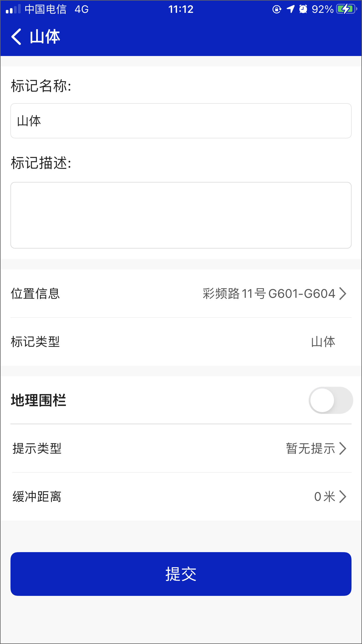The height and width of the screenshot is (644, 362).
Task: Focus the 标记名称 input field
Action: [181, 121]
